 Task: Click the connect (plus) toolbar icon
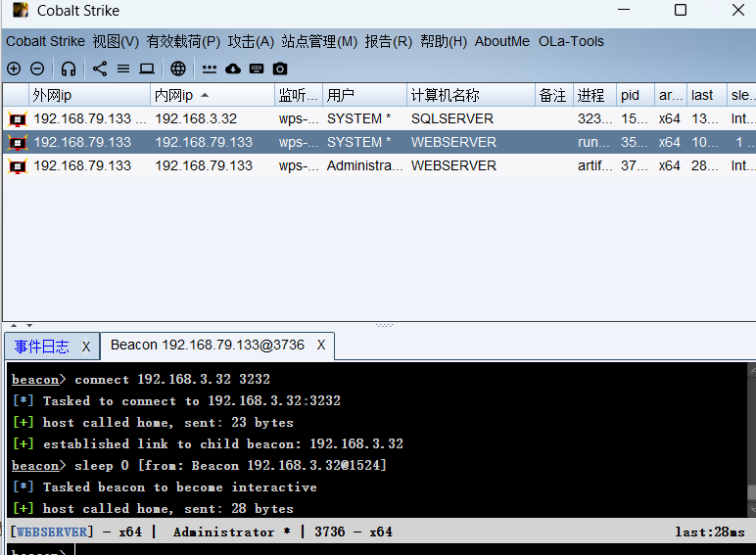pyautogui.click(x=14, y=69)
